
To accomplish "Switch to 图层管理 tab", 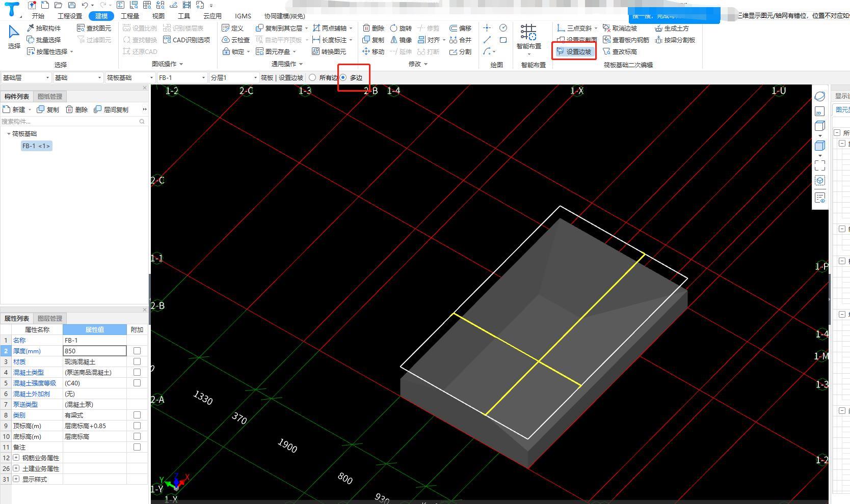I will point(50,318).
